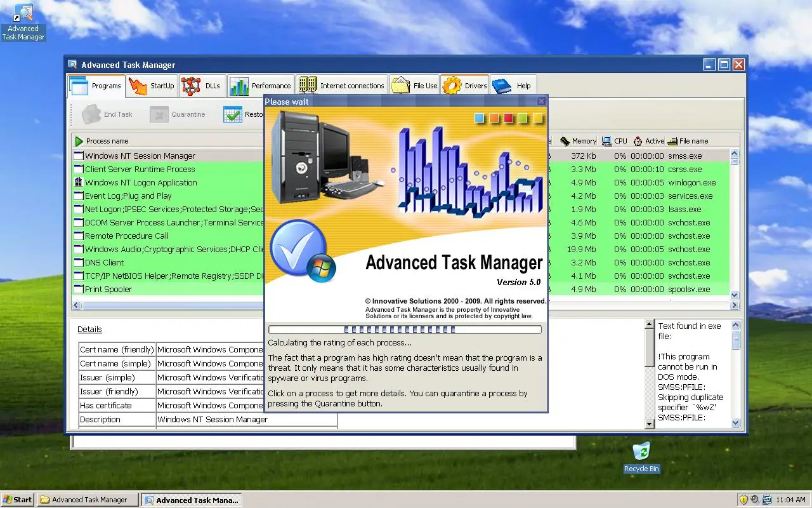
Task: Activate the Advanced Task Manager folder taskbar button
Action: click(88, 500)
